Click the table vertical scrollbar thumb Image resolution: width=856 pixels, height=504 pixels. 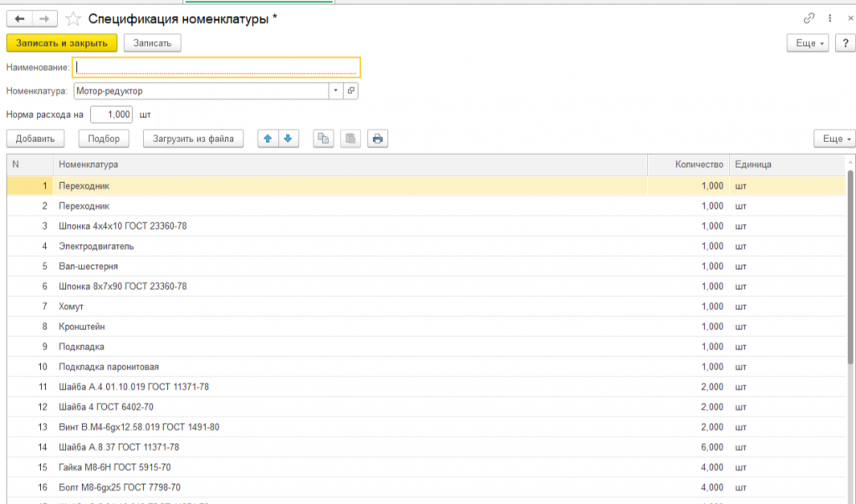point(850,267)
